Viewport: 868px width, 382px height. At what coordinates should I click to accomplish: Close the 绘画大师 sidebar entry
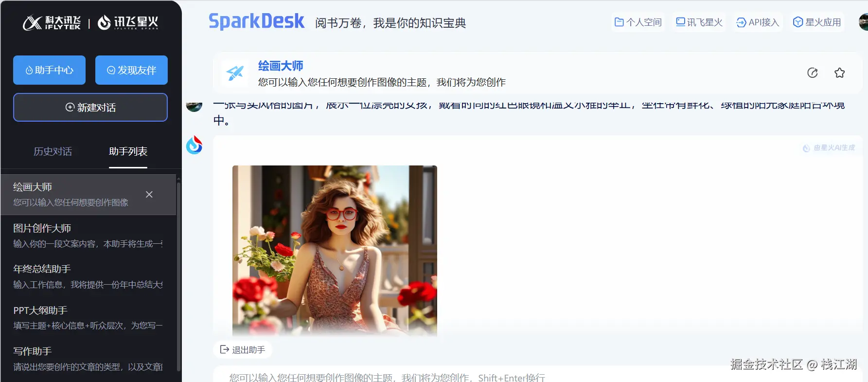coord(149,194)
